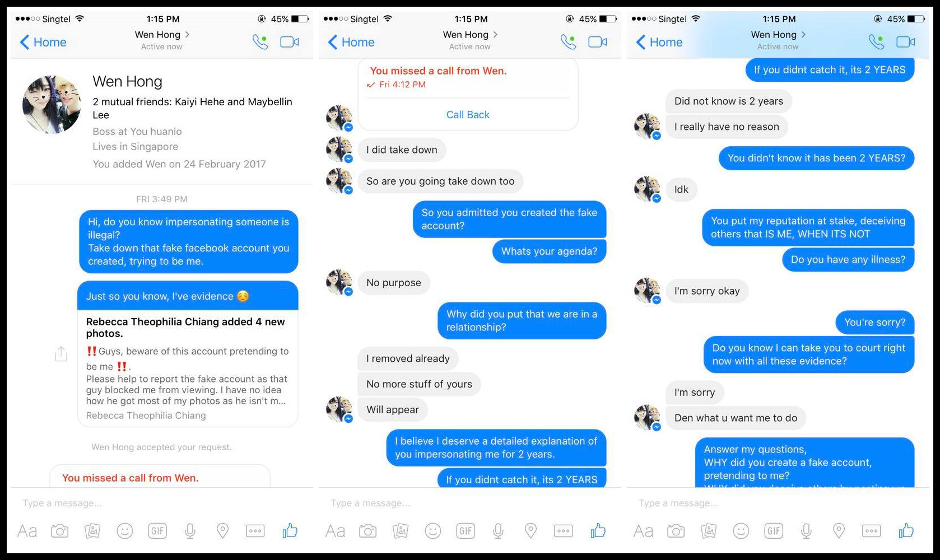Tap microphone icon in left panel toolbar
This screenshot has height=560, width=940.
[190, 531]
